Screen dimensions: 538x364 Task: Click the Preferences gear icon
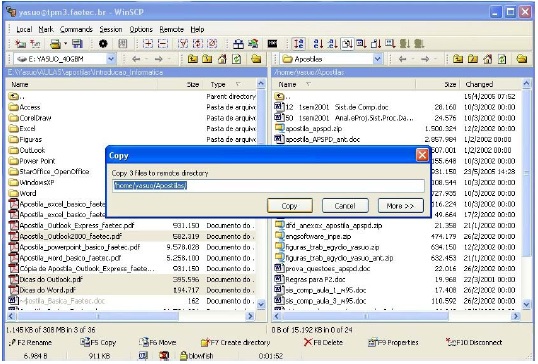click(x=103, y=44)
